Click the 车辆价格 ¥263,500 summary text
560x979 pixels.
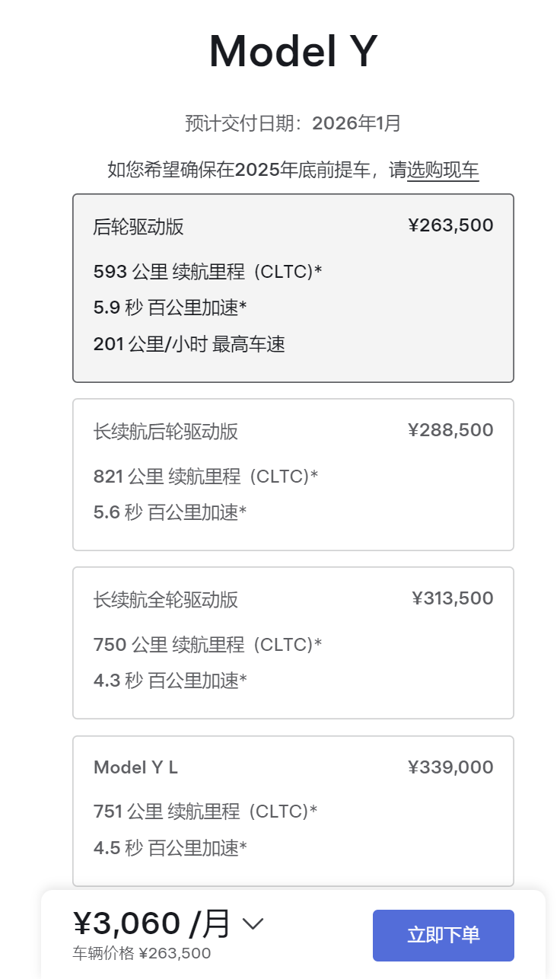point(142,953)
